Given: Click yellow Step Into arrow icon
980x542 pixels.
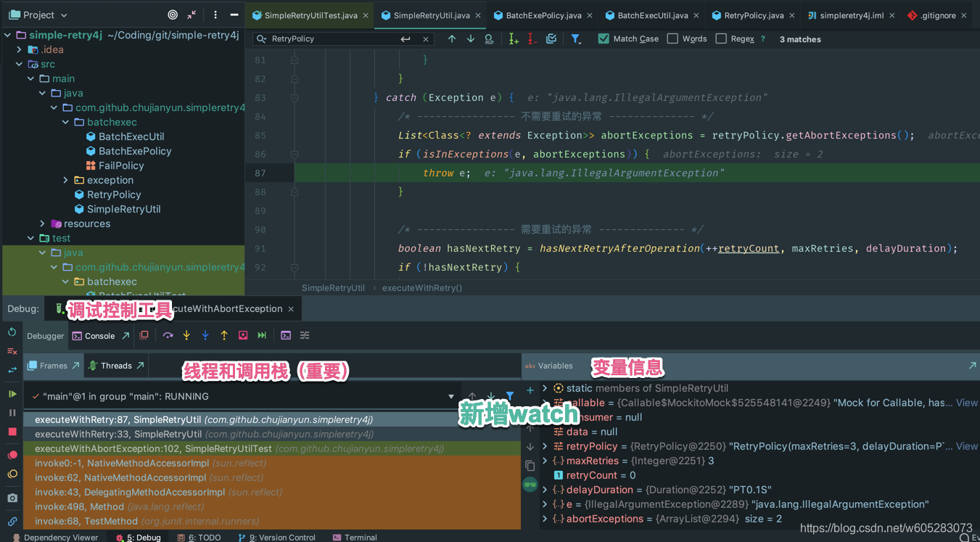Looking at the screenshot, I should pos(186,335).
